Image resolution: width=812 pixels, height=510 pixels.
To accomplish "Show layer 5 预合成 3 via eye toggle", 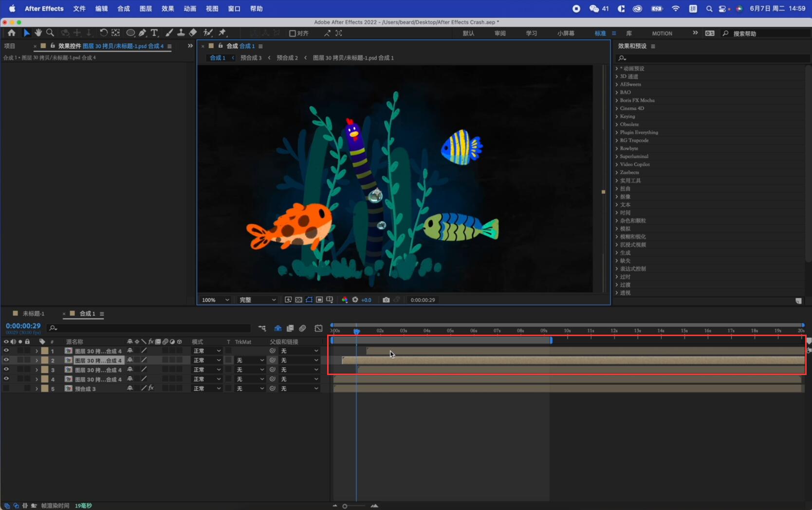I will click(6, 388).
